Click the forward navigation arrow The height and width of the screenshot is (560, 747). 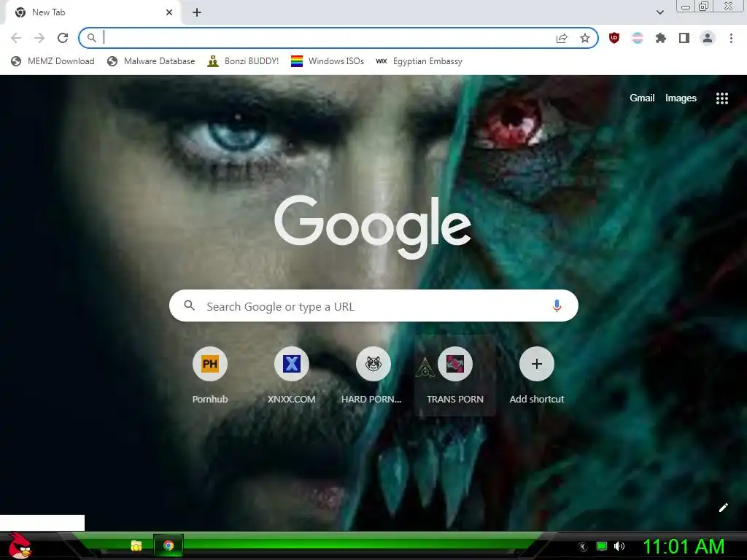tap(39, 38)
